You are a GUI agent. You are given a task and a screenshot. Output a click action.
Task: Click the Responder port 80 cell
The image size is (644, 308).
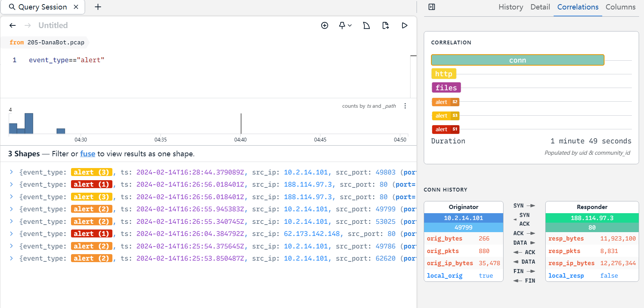[592, 228]
